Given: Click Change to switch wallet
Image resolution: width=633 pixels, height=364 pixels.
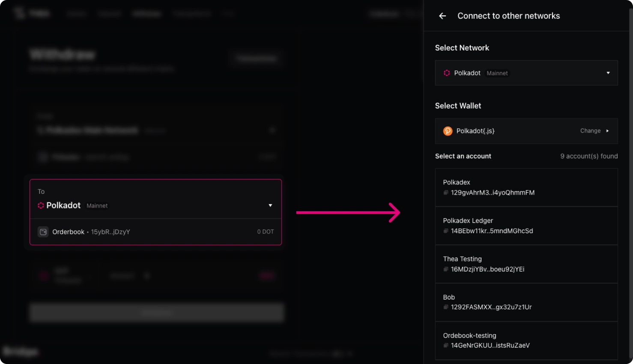Looking at the screenshot, I should (590, 131).
